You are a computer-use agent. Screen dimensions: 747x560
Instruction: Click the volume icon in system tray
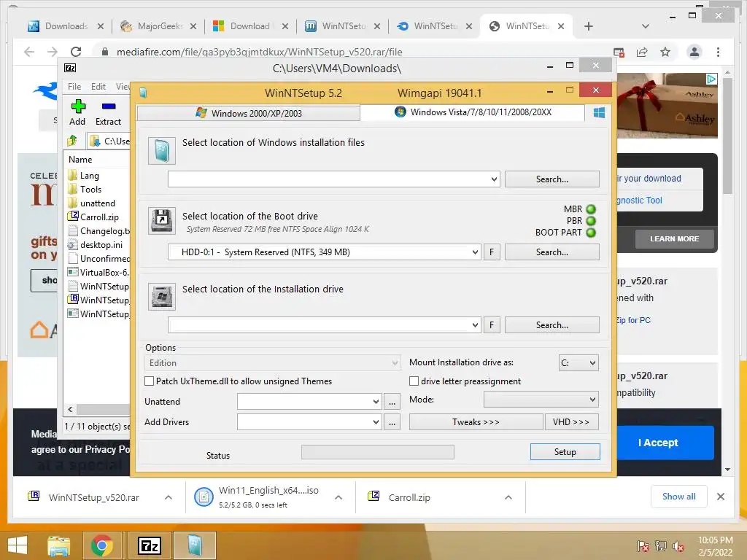(678, 545)
